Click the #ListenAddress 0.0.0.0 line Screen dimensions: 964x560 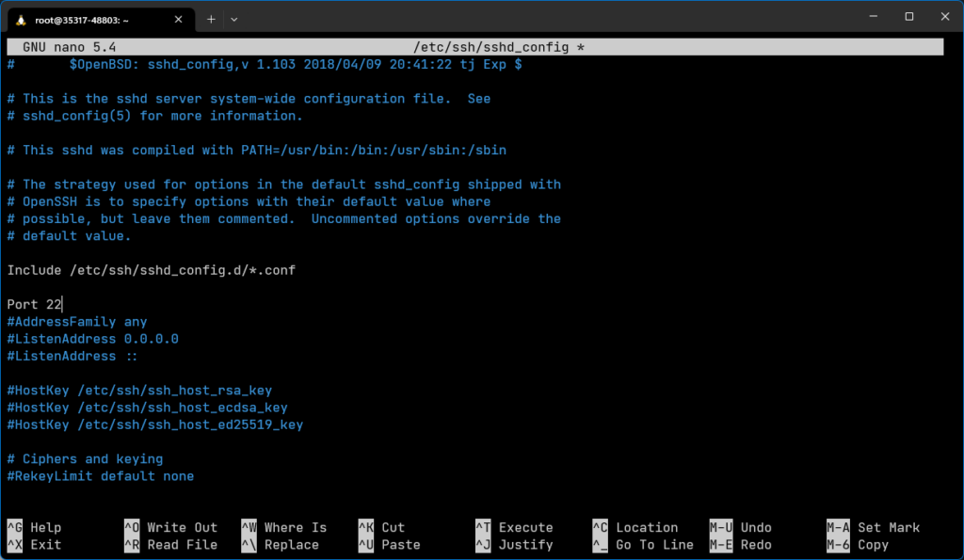tap(93, 340)
